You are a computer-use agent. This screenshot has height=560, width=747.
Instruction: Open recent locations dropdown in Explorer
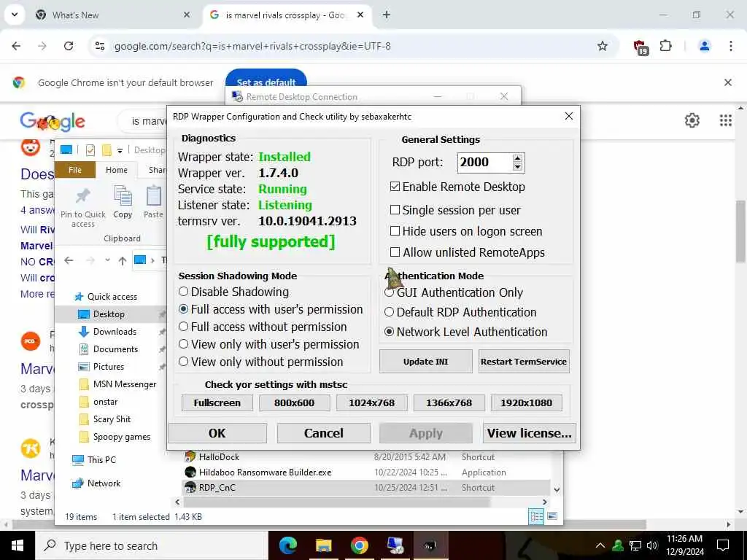point(108,260)
